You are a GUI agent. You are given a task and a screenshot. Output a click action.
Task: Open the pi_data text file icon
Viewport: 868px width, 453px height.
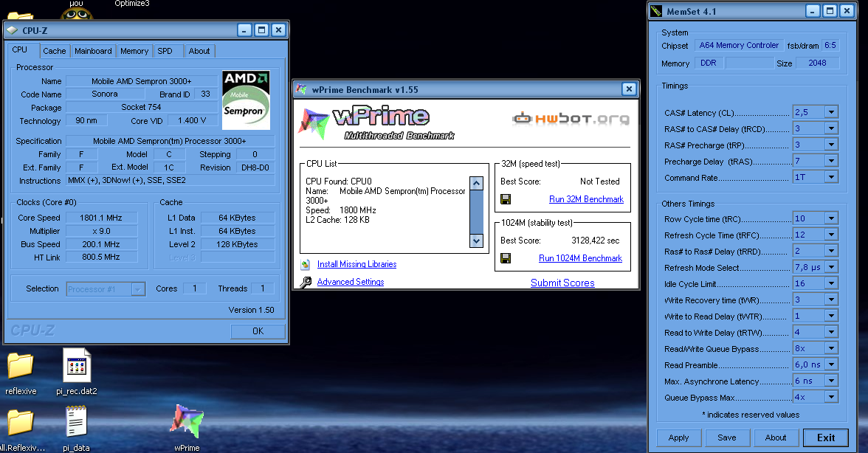77,422
